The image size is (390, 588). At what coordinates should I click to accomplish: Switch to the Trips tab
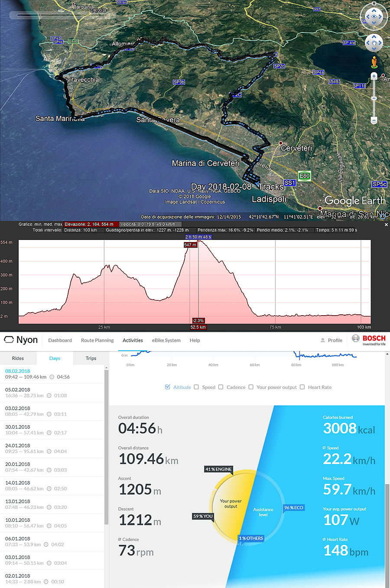point(91,358)
